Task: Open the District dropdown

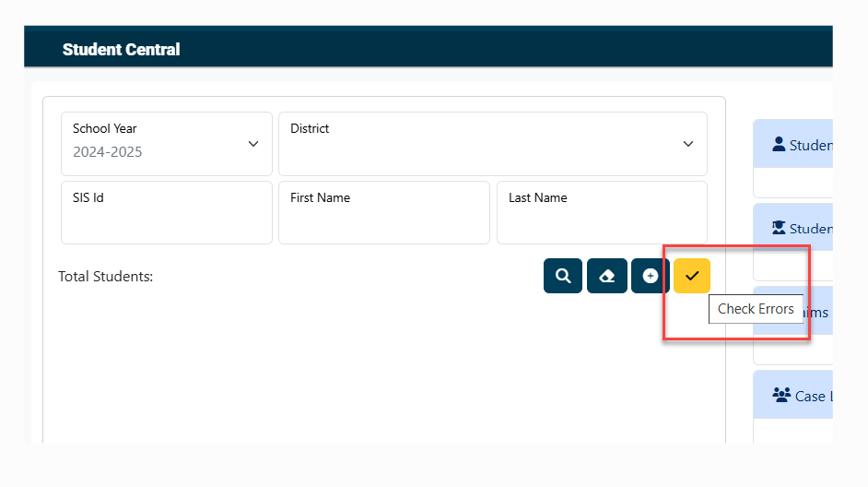Action: (493, 144)
